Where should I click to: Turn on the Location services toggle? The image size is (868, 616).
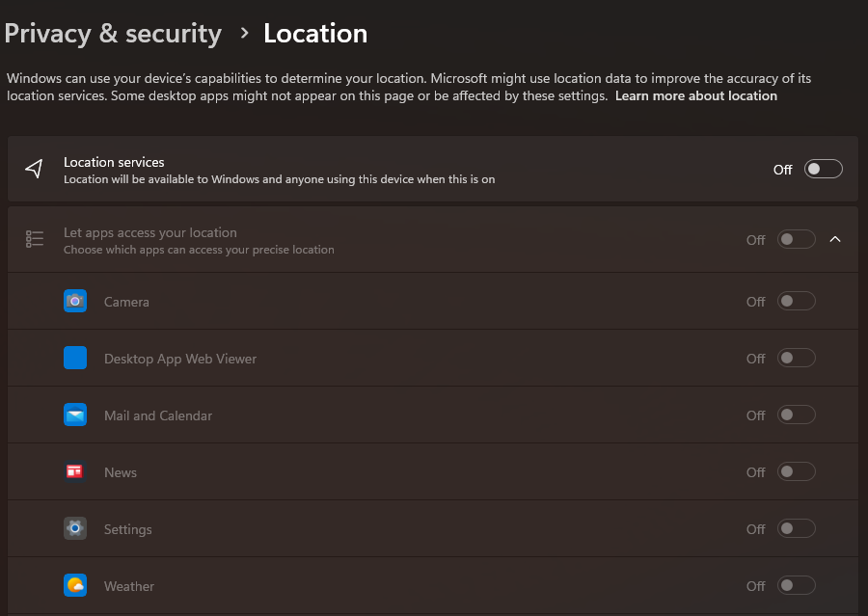(824, 169)
